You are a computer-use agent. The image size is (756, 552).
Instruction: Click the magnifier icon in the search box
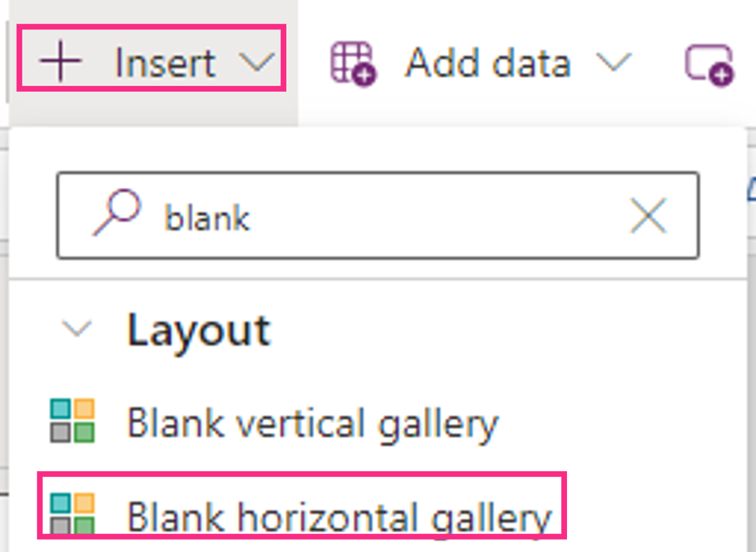click(x=117, y=212)
